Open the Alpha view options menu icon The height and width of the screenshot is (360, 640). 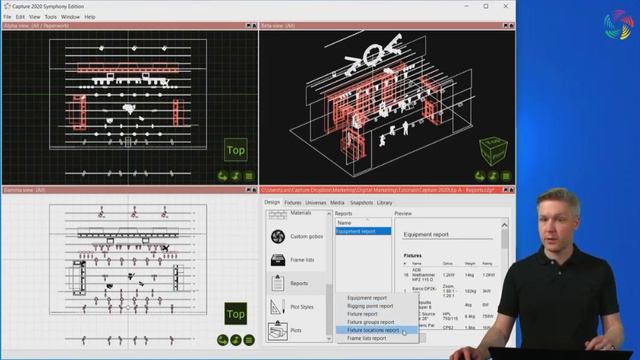(x=249, y=176)
